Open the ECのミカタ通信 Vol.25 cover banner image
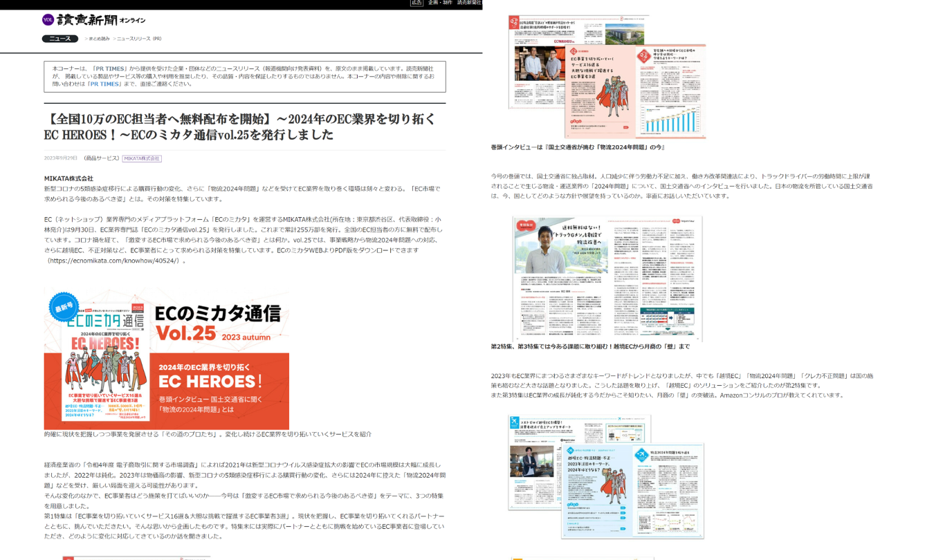 tap(167, 359)
